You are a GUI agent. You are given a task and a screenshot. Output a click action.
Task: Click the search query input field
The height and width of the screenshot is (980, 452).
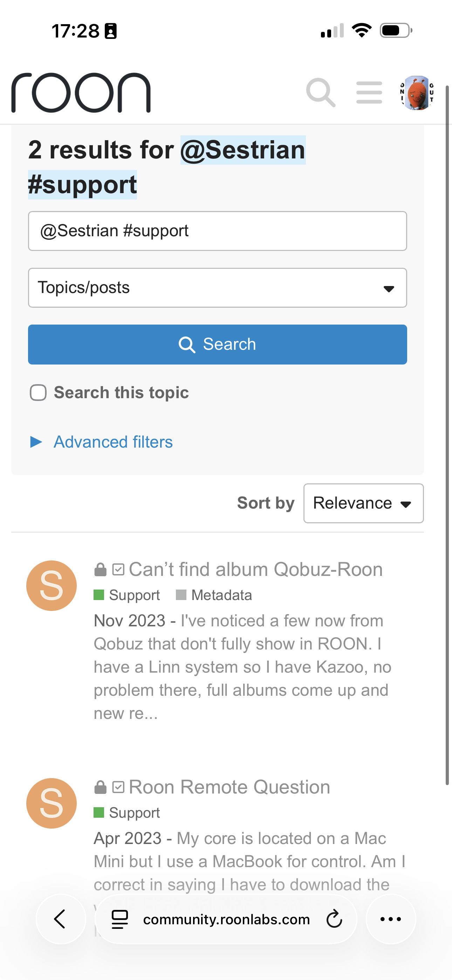(x=217, y=231)
